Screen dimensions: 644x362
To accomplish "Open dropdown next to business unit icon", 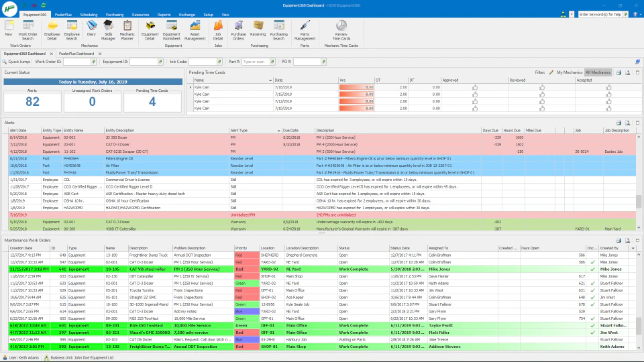I will pyautogui.click(x=572, y=14).
